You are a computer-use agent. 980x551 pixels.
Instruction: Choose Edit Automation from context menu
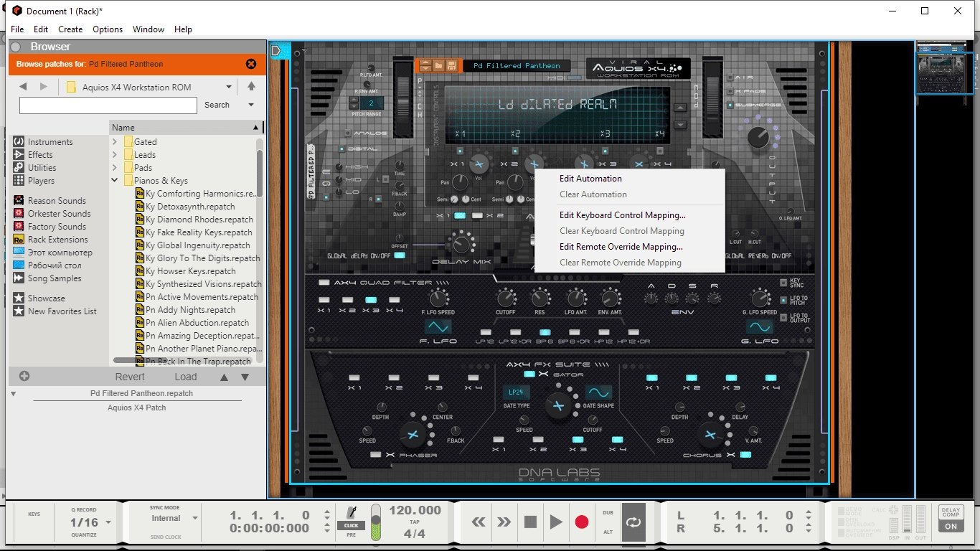click(x=590, y=179)
